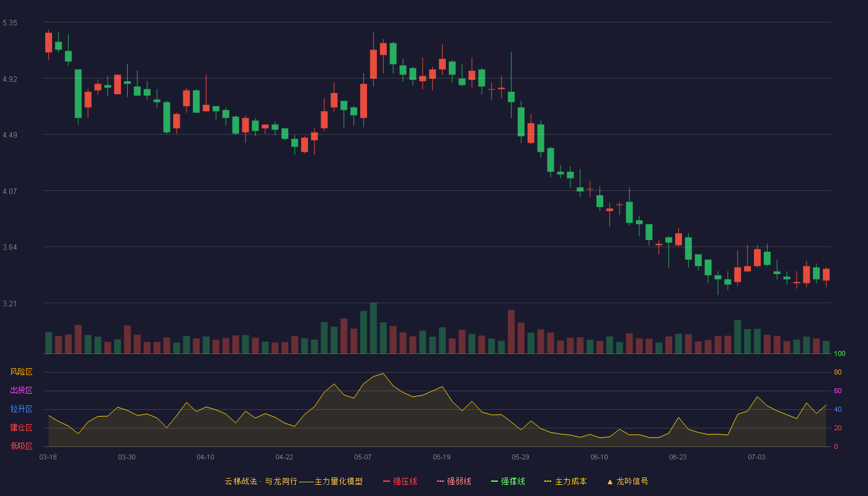Click the 3.64 price axis label
Image resolution: width=868 pixels, height=496 pixels.
[x=10, y=247]
